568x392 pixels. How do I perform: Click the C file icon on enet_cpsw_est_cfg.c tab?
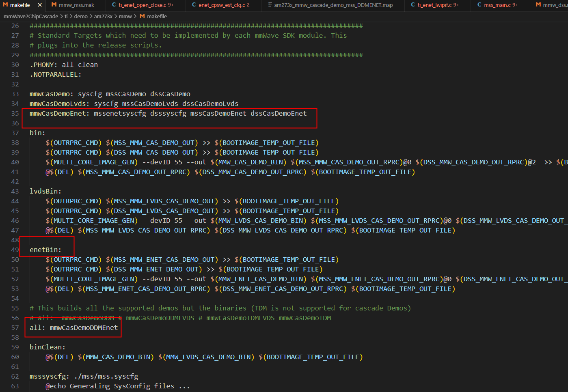[x=194, y=5]
